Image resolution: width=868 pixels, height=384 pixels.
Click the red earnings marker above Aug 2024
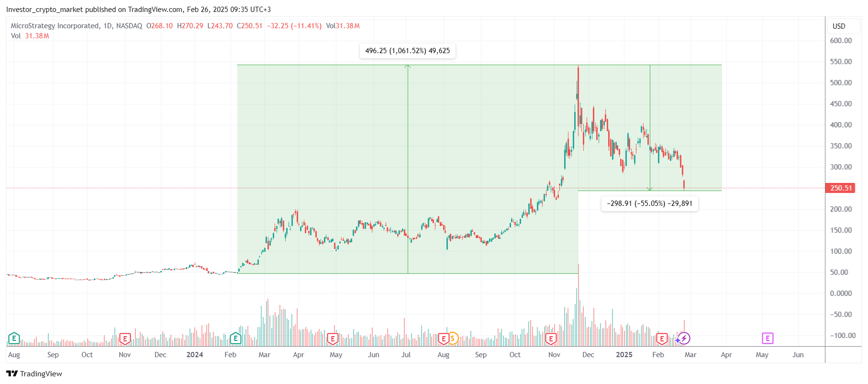point(444,339)
